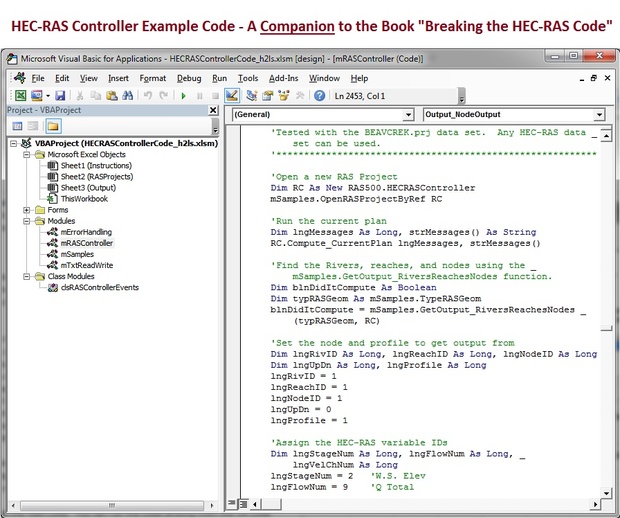Click View Microsoft Excel toolbar icon
The width and height of the screenshot is (620, 518).
[x=20, y=95]
